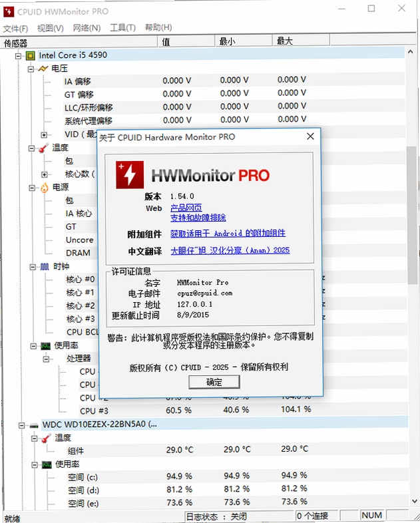
Task: Collapse the 电源 power group
Action: 32,188
